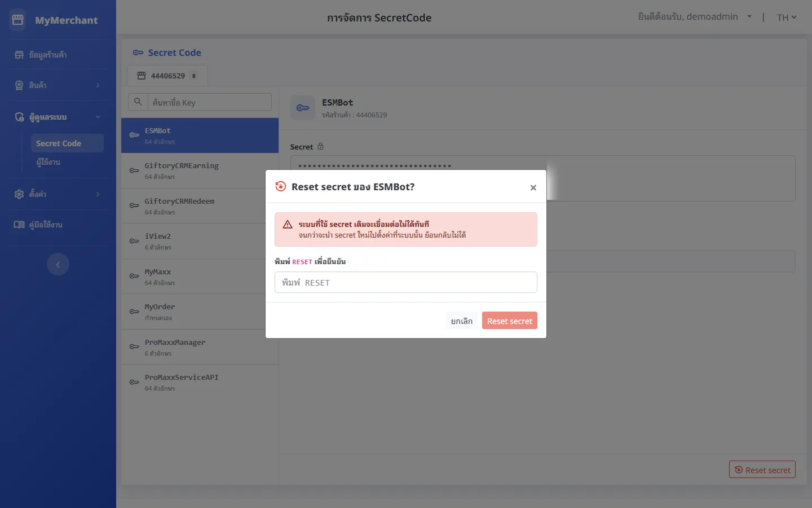Select MyOrder key row
The width and height of the screenshot is (812, 508).
(x=200, y=312)
